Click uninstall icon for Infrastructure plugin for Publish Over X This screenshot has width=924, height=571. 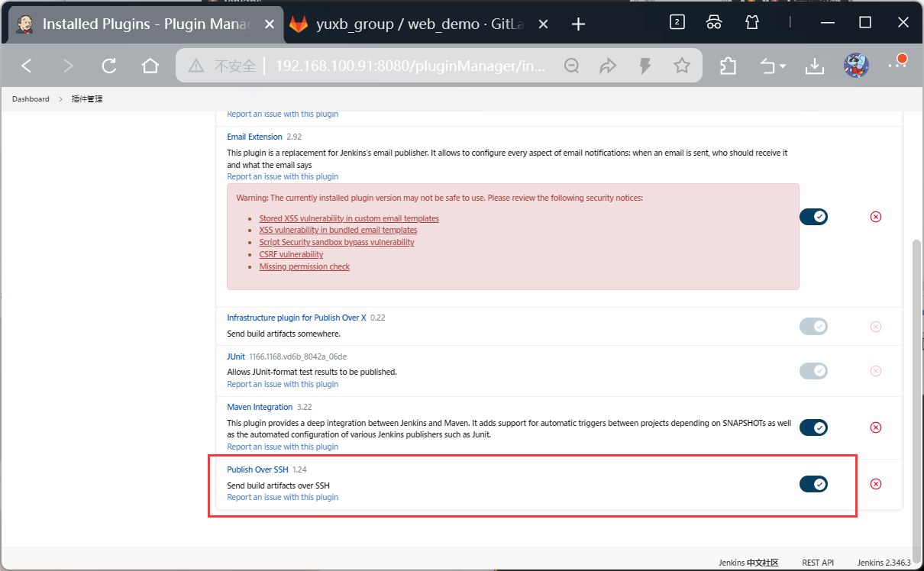876,327
